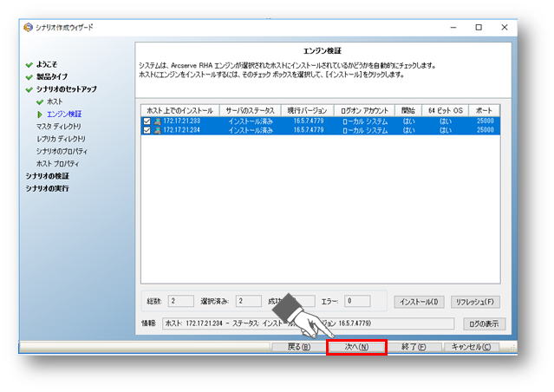Select the シナリオのプロパティ step
Screen dimensions: 554x392
[x=62, y=151]
